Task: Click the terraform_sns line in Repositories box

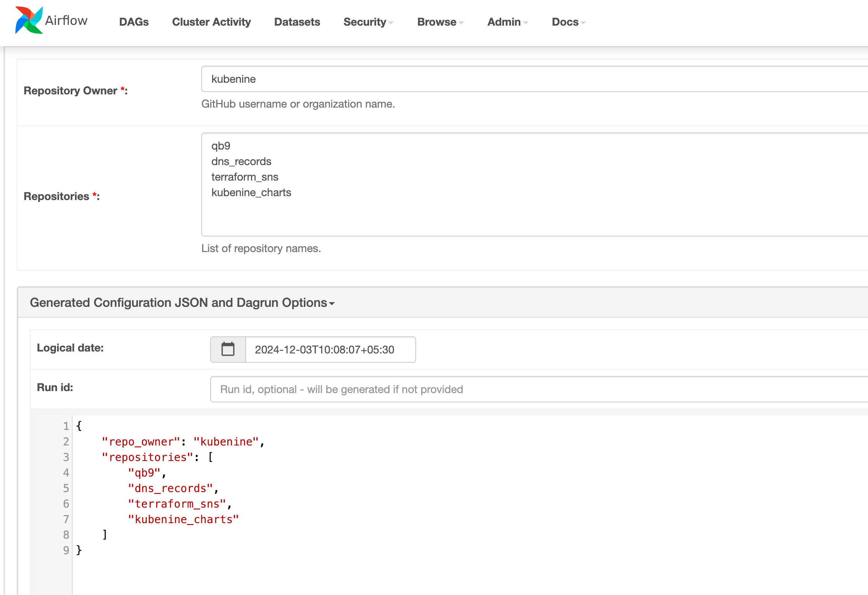Action: (x=245, y=177)
